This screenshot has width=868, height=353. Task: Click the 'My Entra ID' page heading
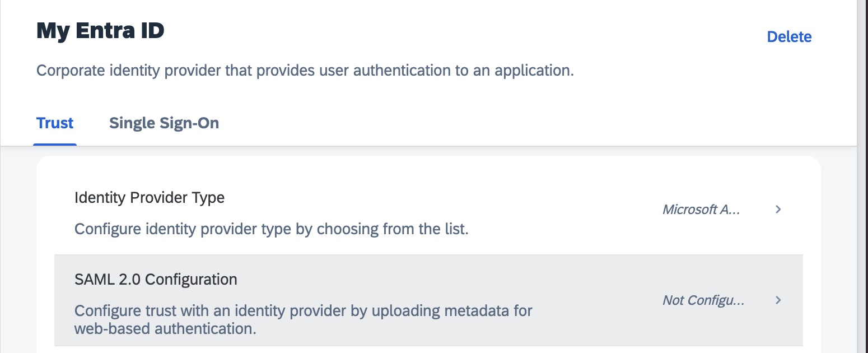point(100,31)
